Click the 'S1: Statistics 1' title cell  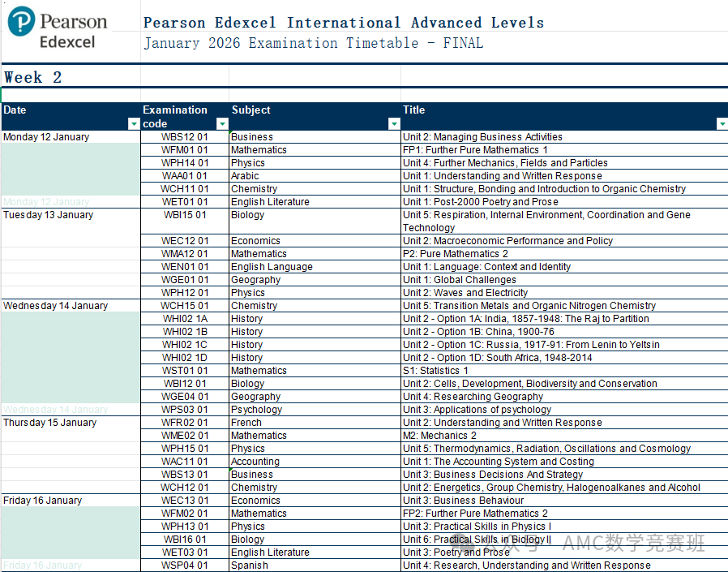pos(435,371)
